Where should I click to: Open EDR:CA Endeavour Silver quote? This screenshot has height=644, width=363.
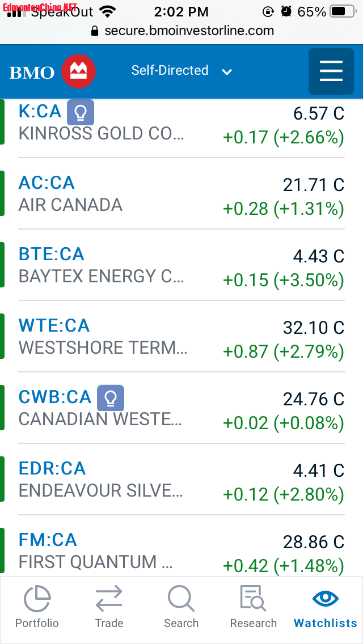pos(52,468)
